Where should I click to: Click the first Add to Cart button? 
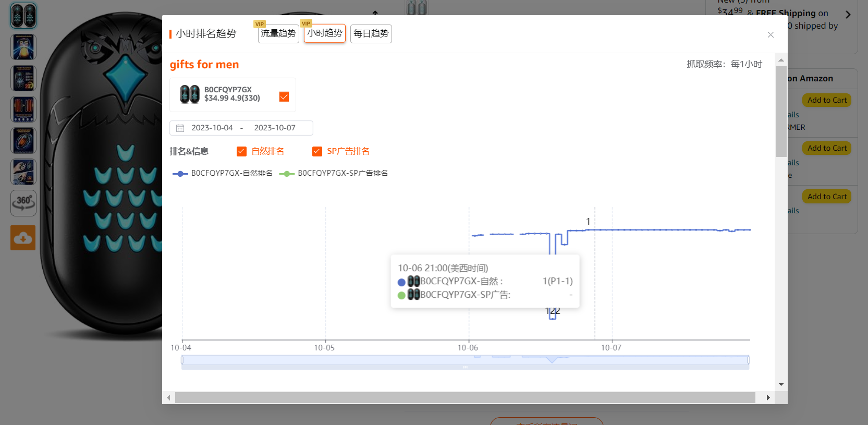coord(827,100)
